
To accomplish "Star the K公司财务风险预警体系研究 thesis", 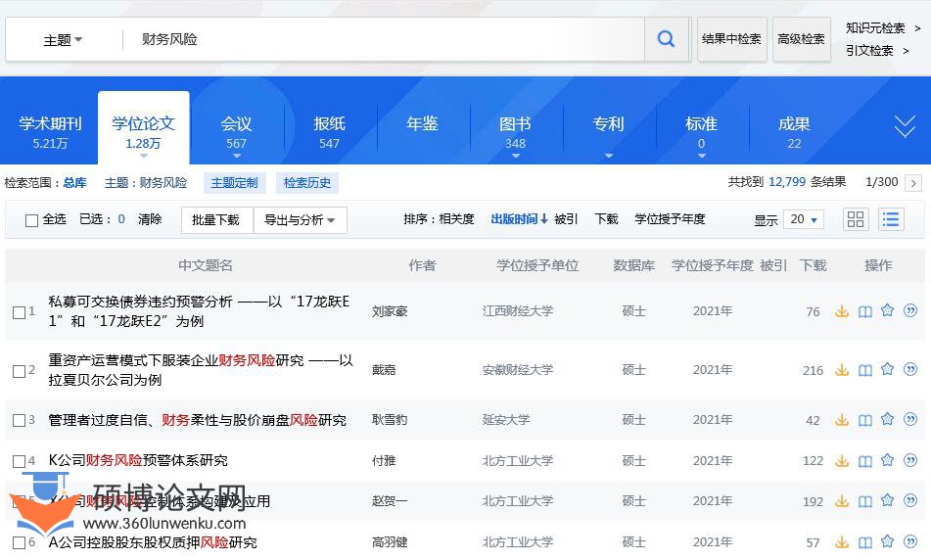I will pyautogui.click(x=887, y=459).
